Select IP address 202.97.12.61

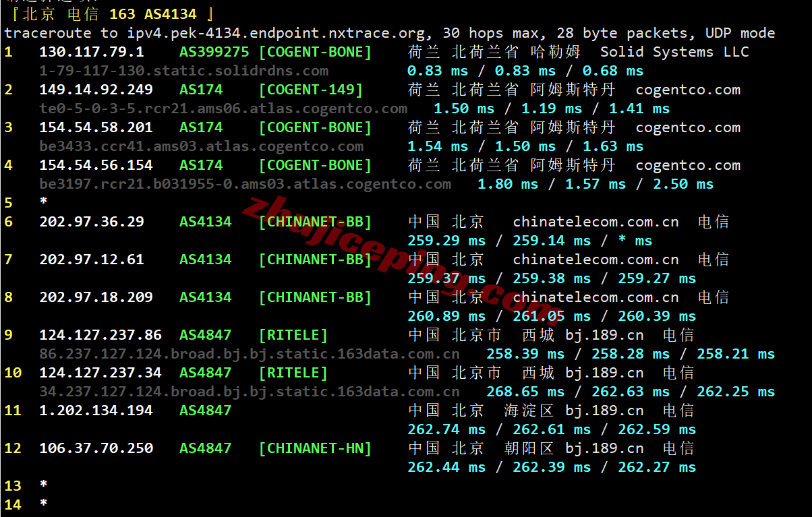[x=92, y=260]
